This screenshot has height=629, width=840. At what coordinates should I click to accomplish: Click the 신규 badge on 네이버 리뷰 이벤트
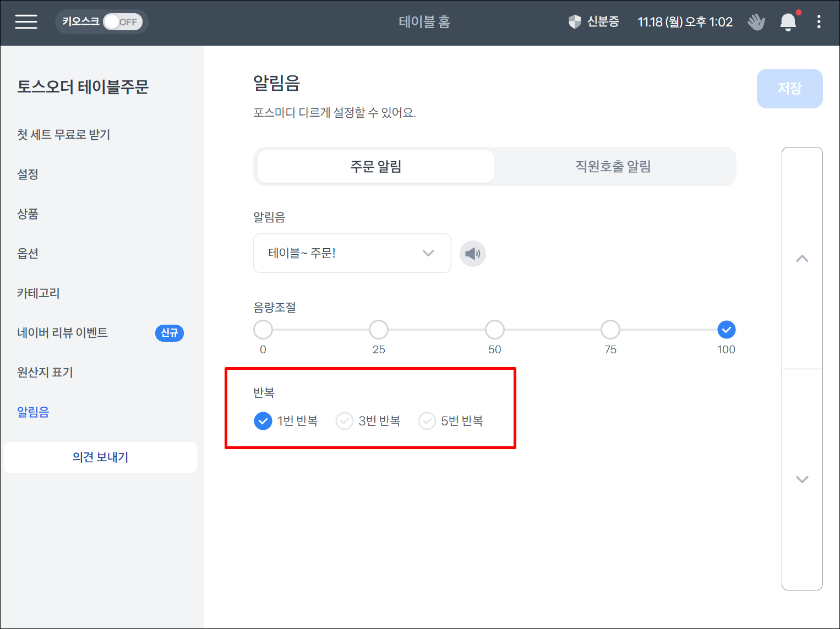coord(169,333)
